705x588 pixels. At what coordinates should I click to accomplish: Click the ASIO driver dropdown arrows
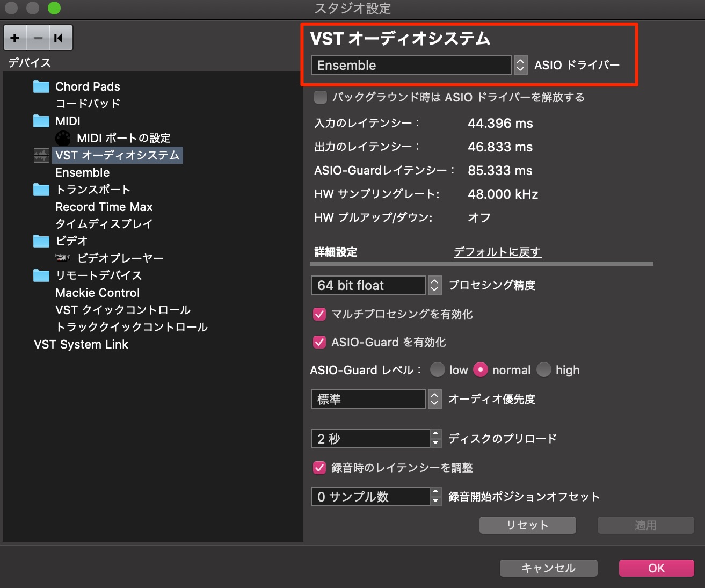[x=520, y=65]
